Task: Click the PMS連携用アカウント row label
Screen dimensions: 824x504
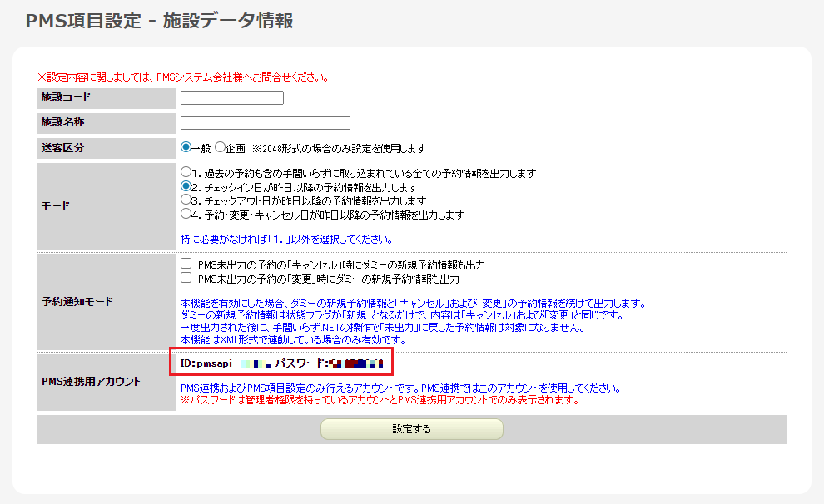Action: (x=90, y=381)
